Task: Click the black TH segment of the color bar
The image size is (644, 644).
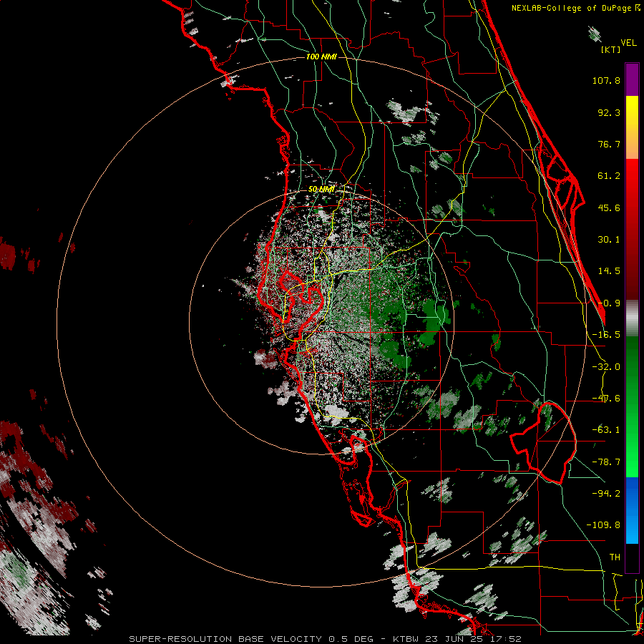Action: pos(632,557)
